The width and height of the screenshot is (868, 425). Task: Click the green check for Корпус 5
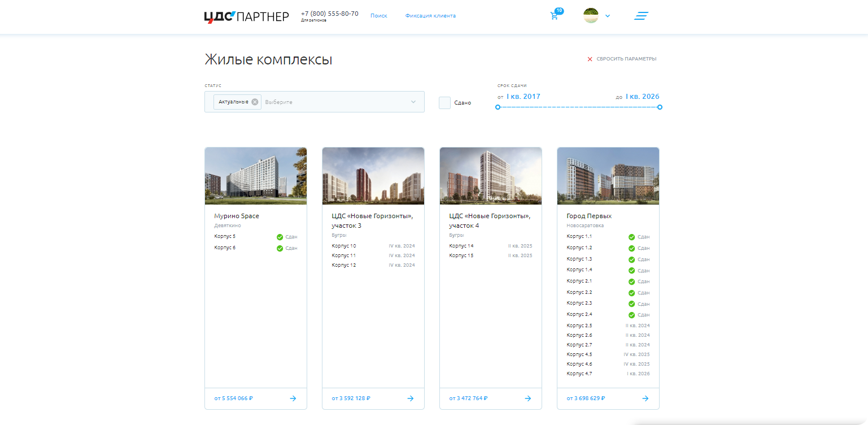280,237
